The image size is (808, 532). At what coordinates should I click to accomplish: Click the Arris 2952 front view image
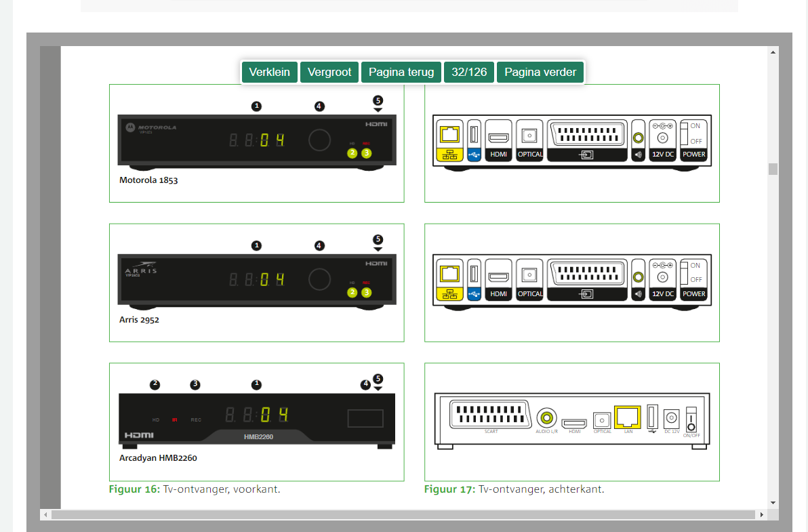tap(257, 282)
